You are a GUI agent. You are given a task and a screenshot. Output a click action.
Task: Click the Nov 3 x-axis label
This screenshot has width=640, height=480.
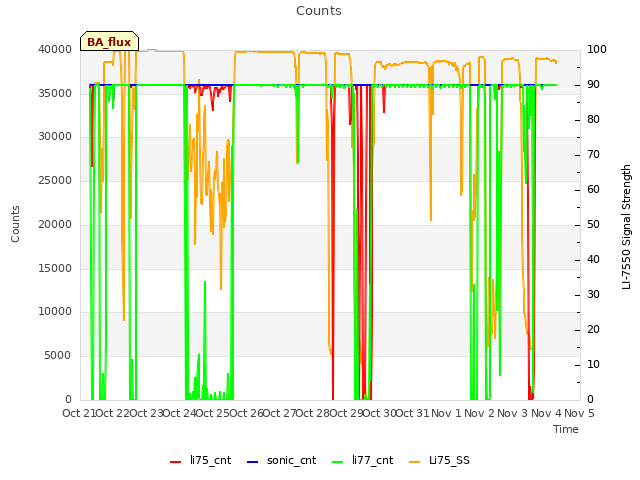(513, 413)
